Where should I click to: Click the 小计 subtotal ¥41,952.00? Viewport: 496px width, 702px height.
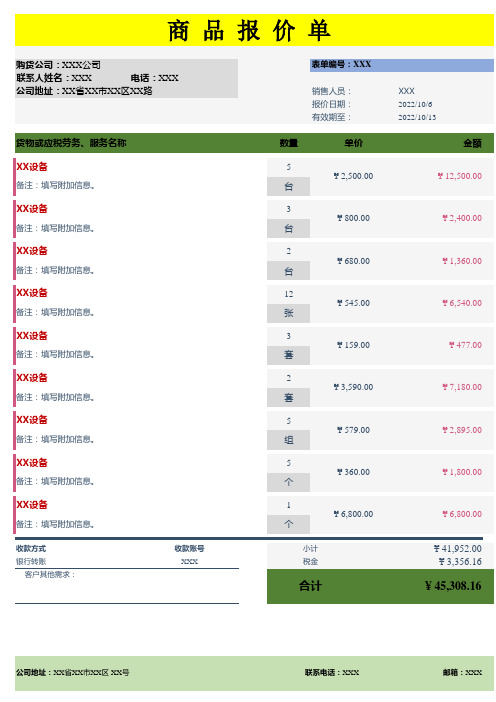[x=457, y=548]
